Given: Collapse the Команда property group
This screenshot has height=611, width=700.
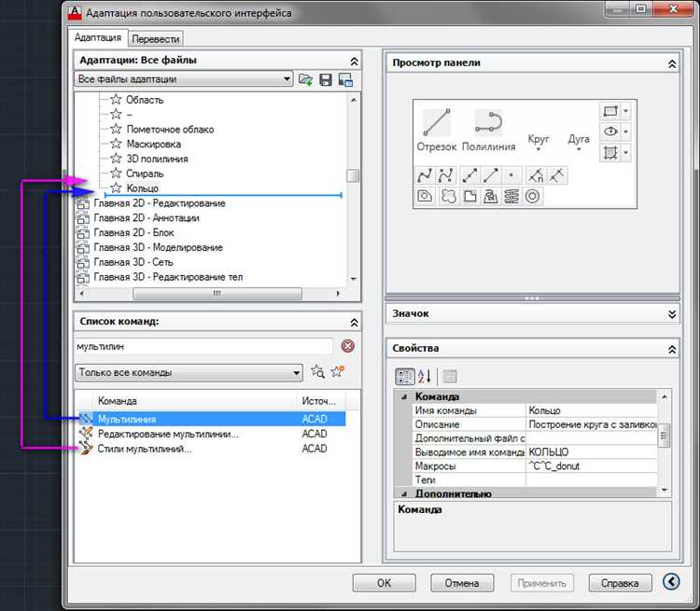Looking at the screenshot, I should click(x=404, y=396).
